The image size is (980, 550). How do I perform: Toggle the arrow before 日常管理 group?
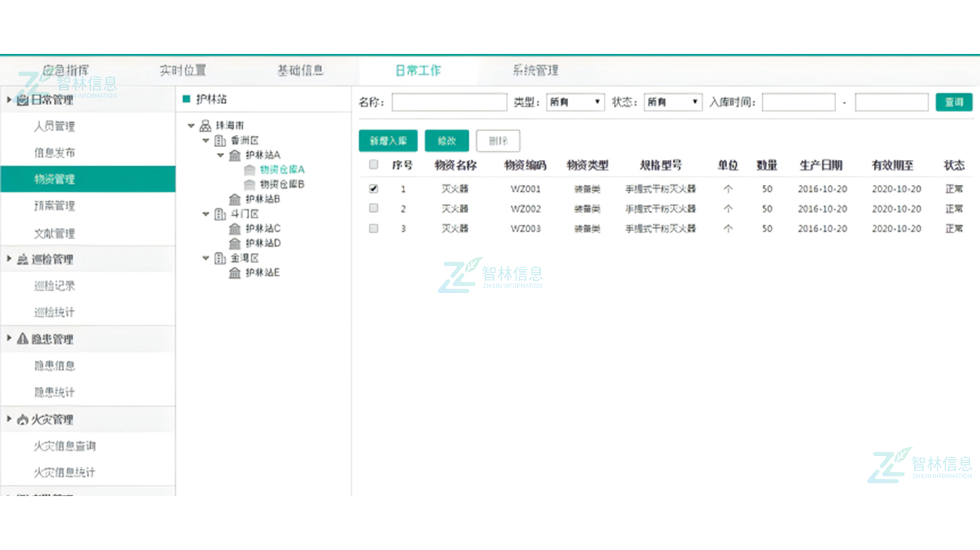coord(9,100)
